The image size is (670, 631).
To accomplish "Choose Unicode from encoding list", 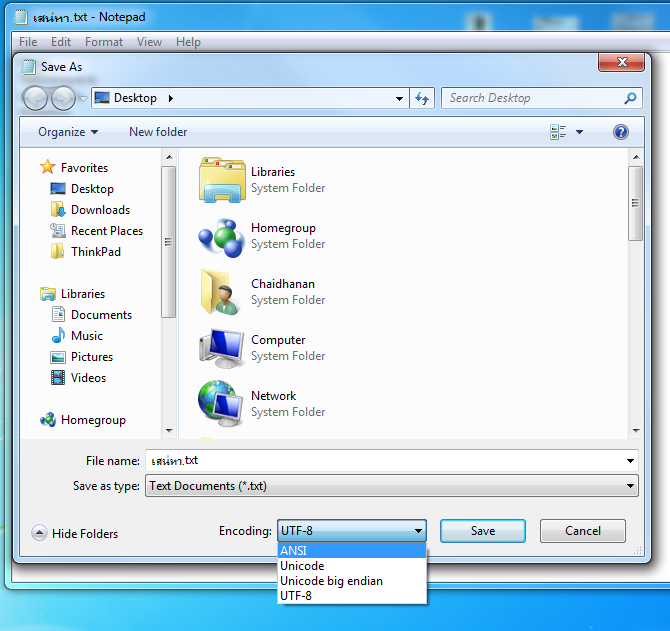I will [x=352, y=566].
